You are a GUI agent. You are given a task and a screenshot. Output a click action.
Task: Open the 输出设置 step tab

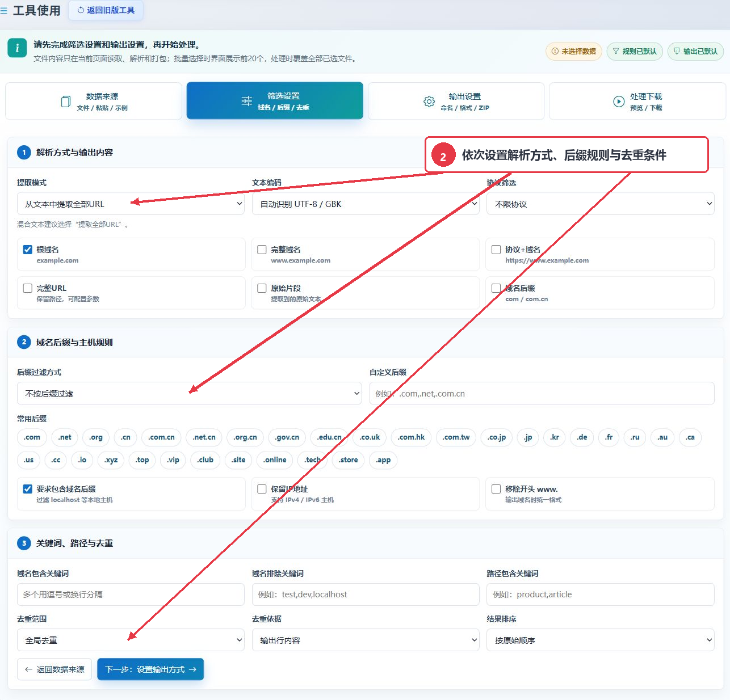coord(456,101)
